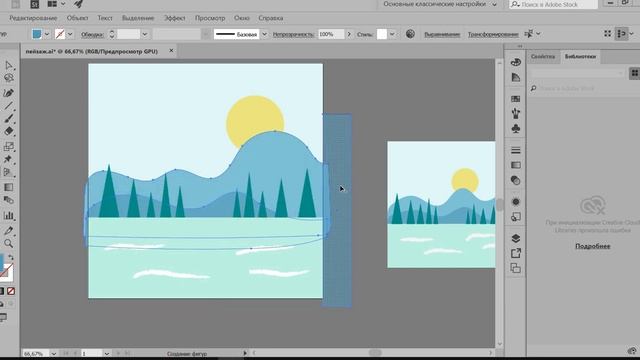Open the arrange documents grid icon
Viewport: 640px width, 360px height.
pos(52,4)
